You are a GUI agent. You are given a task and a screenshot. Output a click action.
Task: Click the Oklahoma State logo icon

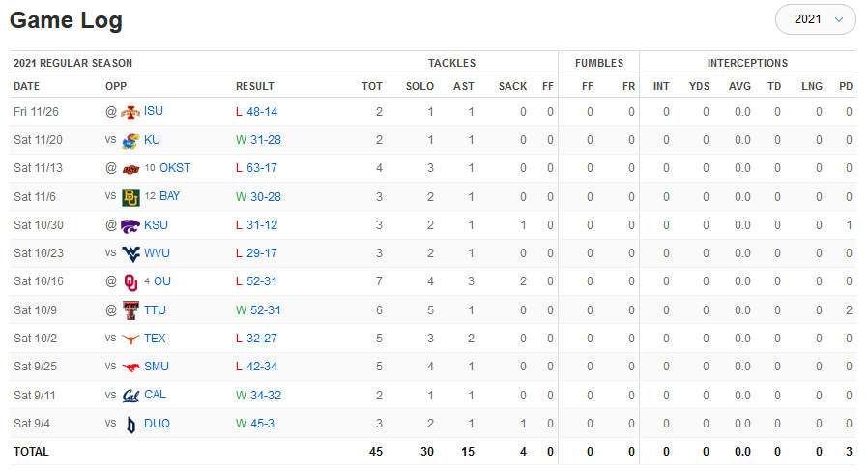[x=130, y=168]
